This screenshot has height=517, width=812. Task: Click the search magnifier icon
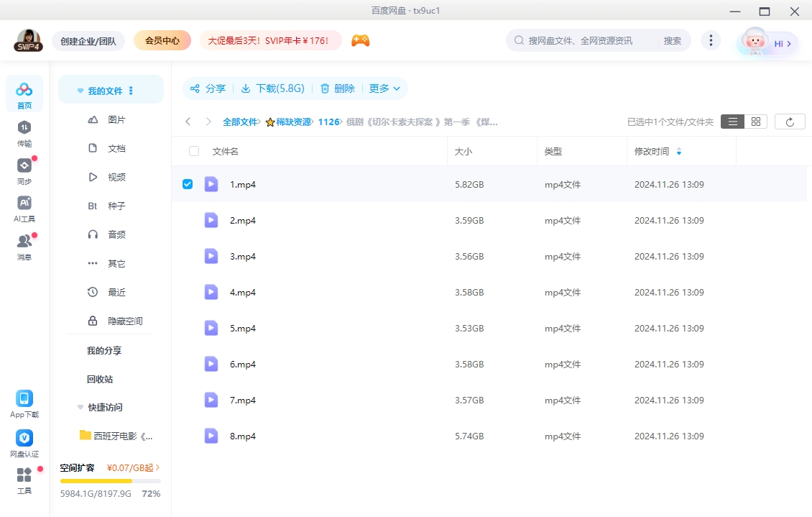pos(518,40)
